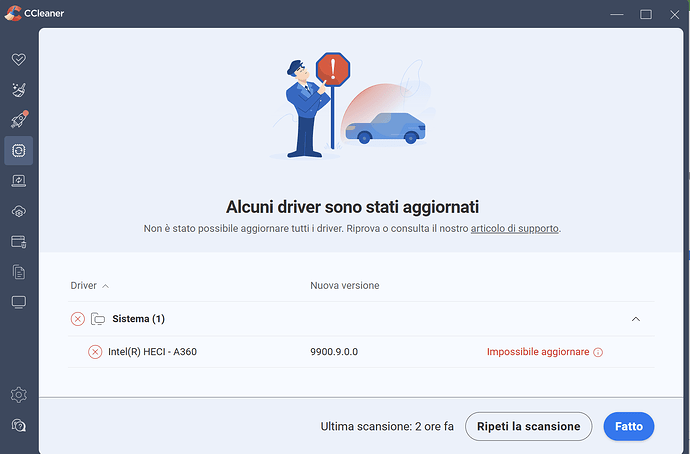Maximize the CCleaner window
Viewport: 690px width, 454px height.
click(646, 14)
